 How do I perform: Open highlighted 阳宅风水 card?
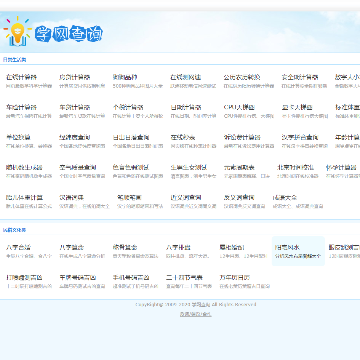(298, 251)
